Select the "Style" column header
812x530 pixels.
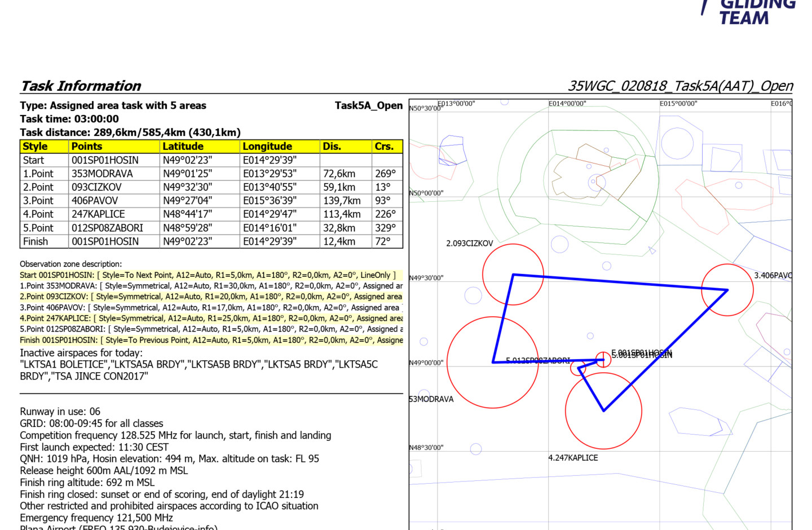tap(35, 147)
